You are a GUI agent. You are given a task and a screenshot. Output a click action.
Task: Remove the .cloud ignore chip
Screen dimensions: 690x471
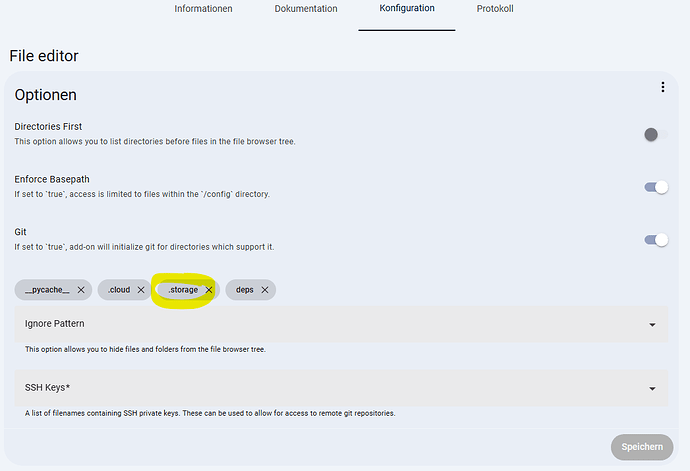141,290
